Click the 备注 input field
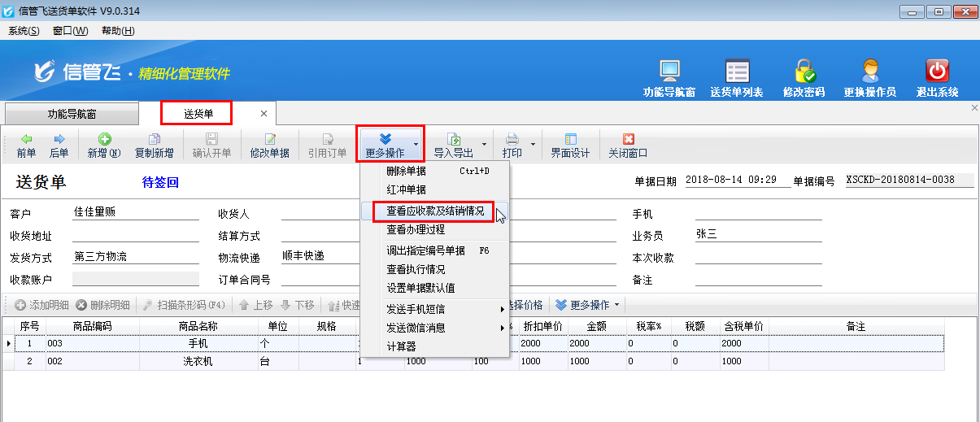 pos(758,280)
